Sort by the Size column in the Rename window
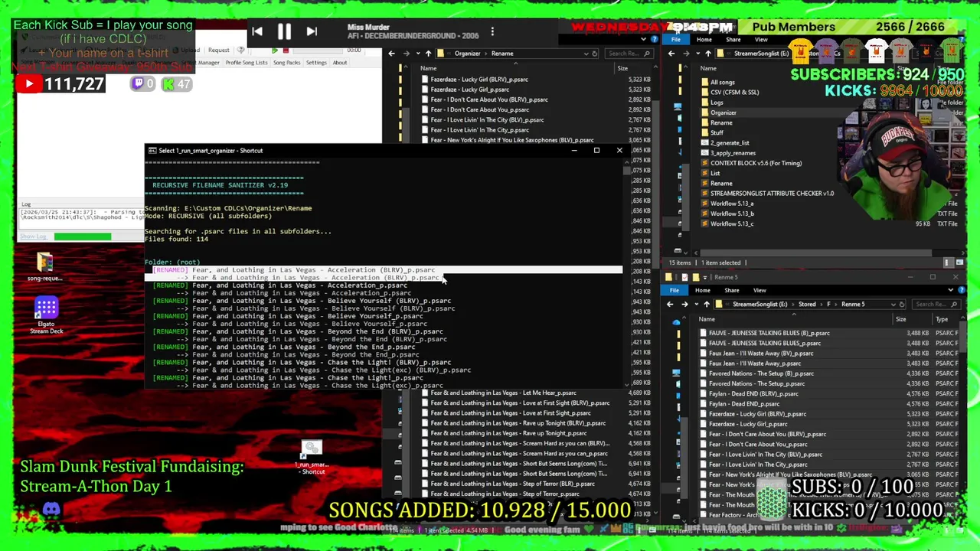The height and width of the screenshot is (551, 980). (x=622, y=69)
